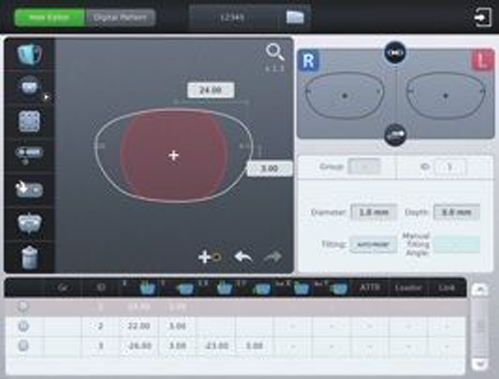Add a new hole with plus-circle icon
The height and width of the screenshot is (379, 499).
(209, 257)
